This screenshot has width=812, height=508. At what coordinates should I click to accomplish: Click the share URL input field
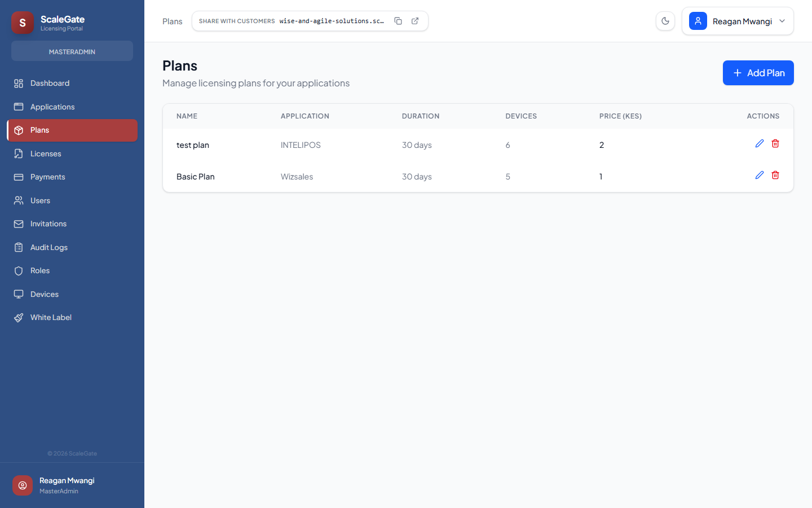point(332,20)
